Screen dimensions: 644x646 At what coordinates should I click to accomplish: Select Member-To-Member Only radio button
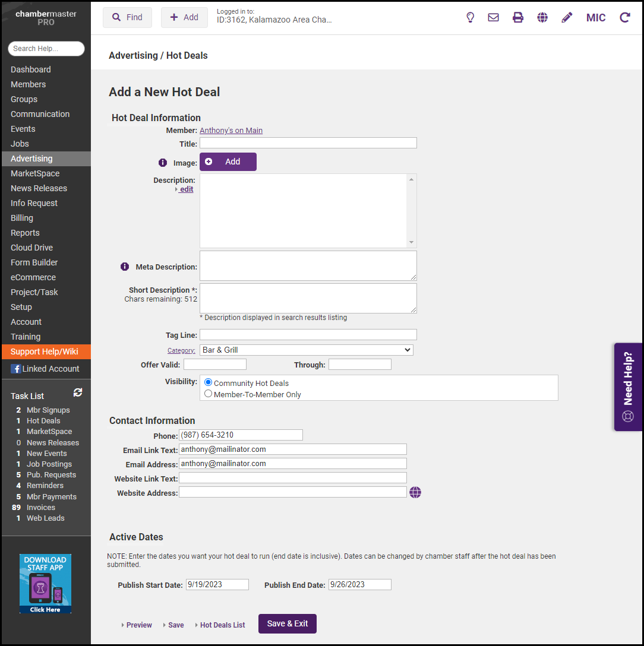tap(208, 394)
